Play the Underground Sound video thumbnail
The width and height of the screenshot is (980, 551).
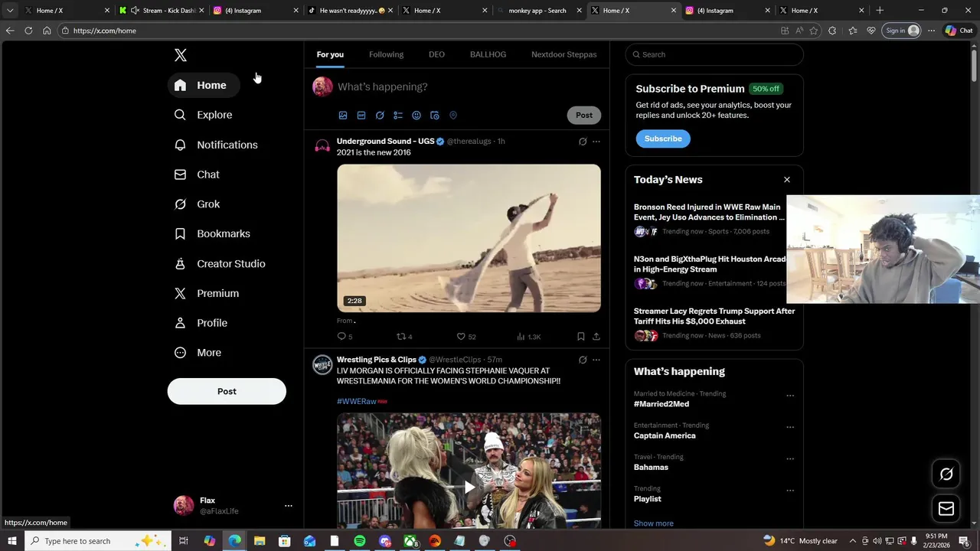click(469, 238)
